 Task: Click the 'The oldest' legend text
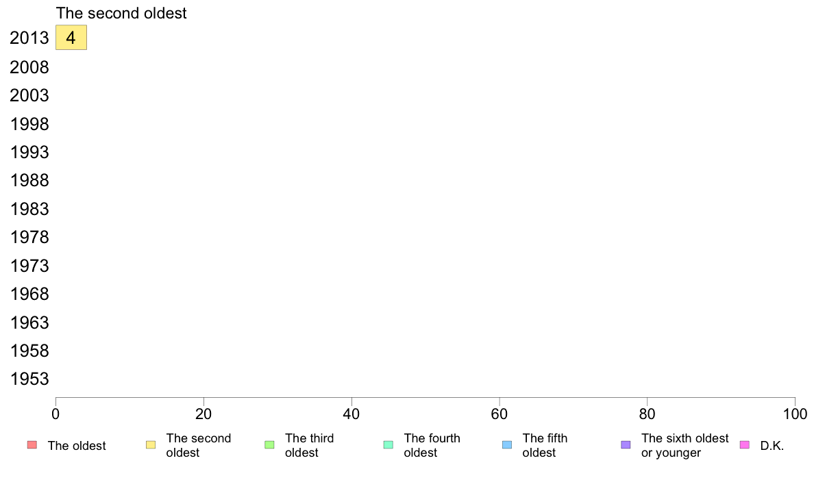pyautogui.click(x=77, y=446)
